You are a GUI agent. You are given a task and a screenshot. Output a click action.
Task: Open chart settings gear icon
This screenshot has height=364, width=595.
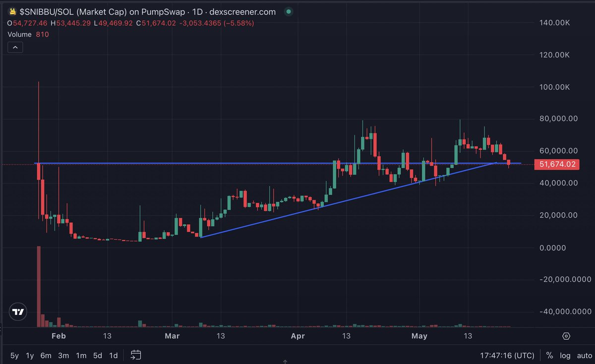[566, 336]
